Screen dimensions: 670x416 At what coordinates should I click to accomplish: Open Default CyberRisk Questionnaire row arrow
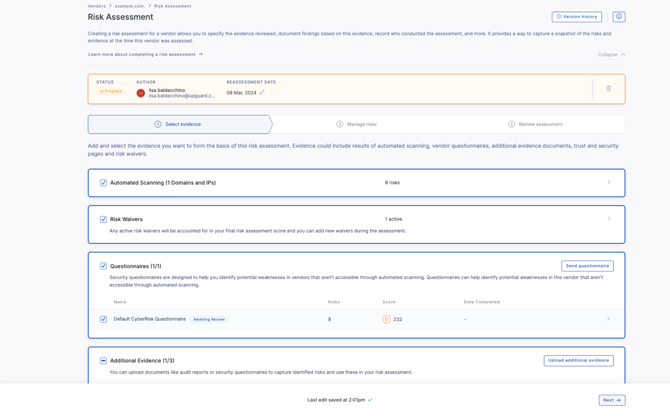pyautogui.click(x=609, y=319)
